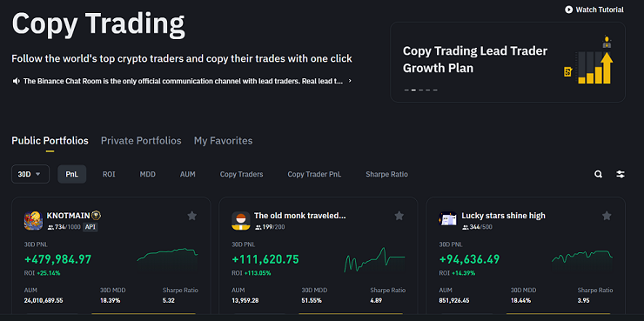644x321 pixels.
Task: Click the Sharpe Ratio value 3.95
Action: 584,300
